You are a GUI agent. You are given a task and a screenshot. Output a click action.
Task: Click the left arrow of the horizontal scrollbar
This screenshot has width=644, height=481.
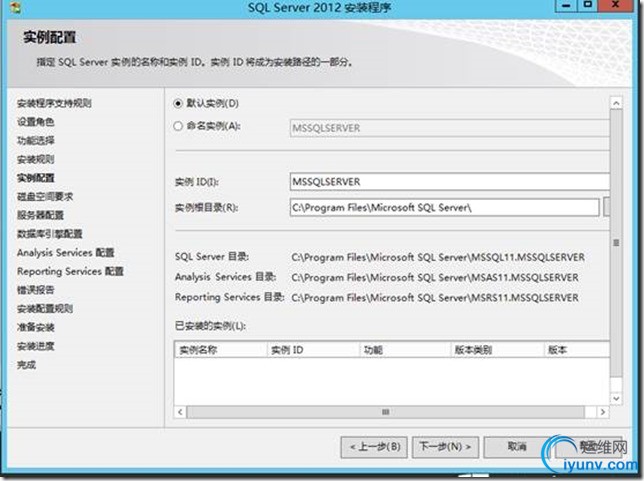coord(180,412)
